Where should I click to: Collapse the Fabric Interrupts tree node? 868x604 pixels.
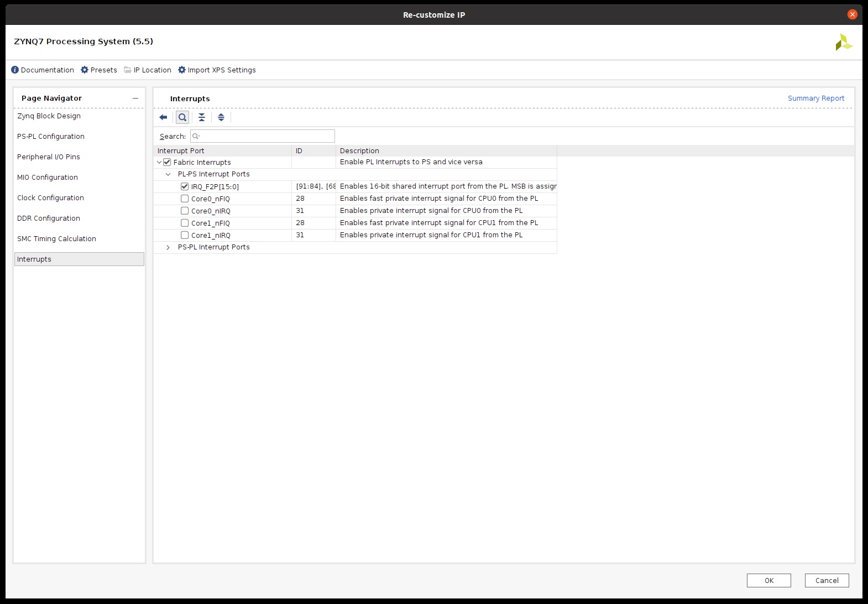[159, 162]
